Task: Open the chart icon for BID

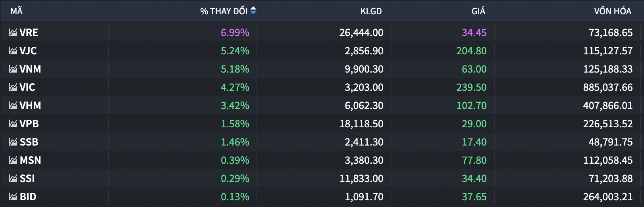Action: pyautogui.click(x=13, y=197)
